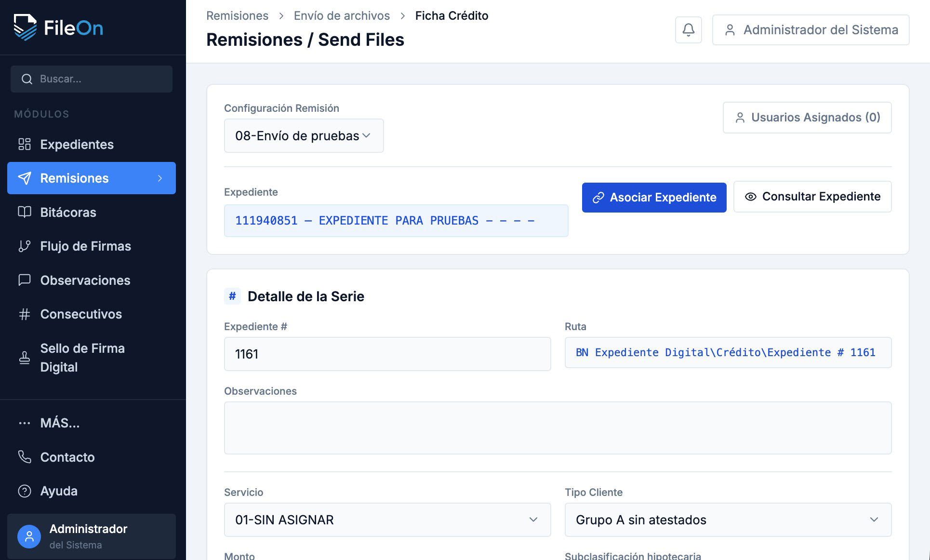Open notifications with the bell icon
This screenshot has width=930, height=560.
pyautogui.click(x=689, y=30)
